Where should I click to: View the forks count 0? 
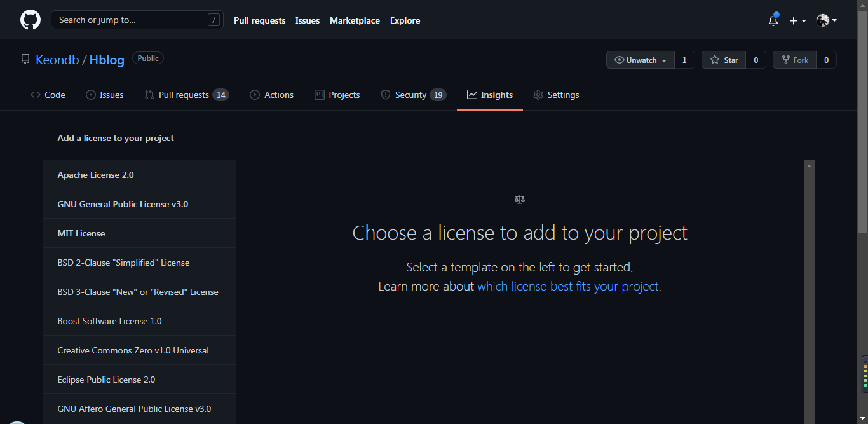pyautogui.click(x=826, y=60)
